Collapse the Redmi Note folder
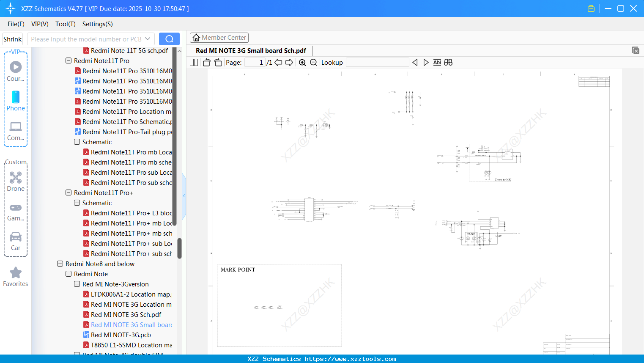Image resolution: width=644 pixels, height=363 pixels. pos(69,274)
